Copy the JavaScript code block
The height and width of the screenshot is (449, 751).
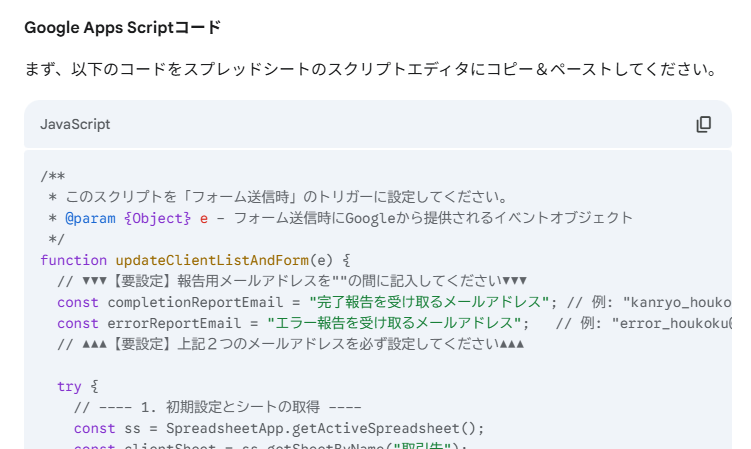[703, 125]
